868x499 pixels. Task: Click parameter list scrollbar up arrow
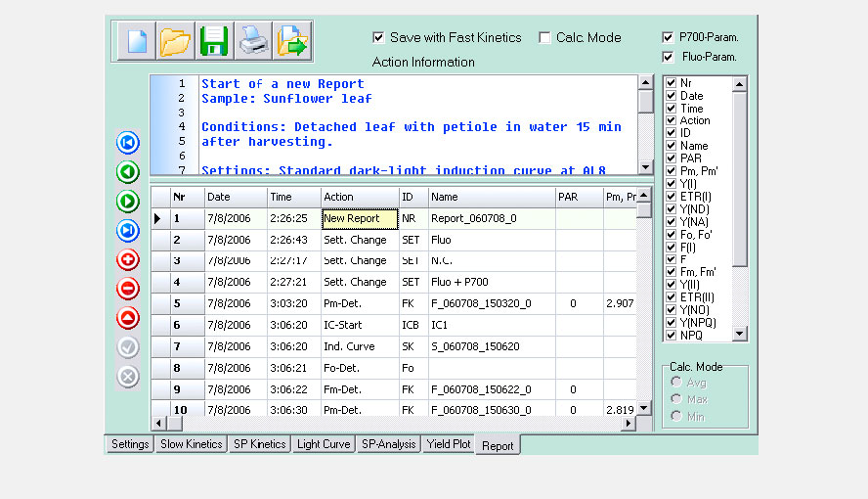tap(740, 84)
